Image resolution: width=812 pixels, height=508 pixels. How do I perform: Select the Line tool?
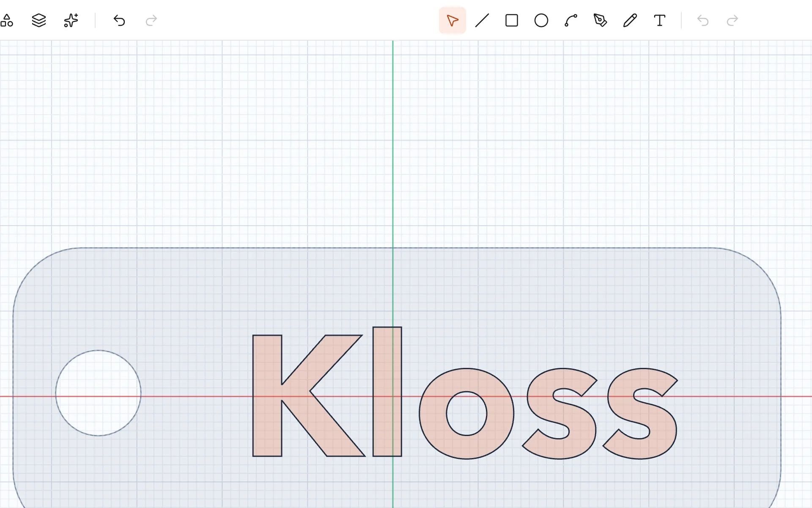click(482, 20)
